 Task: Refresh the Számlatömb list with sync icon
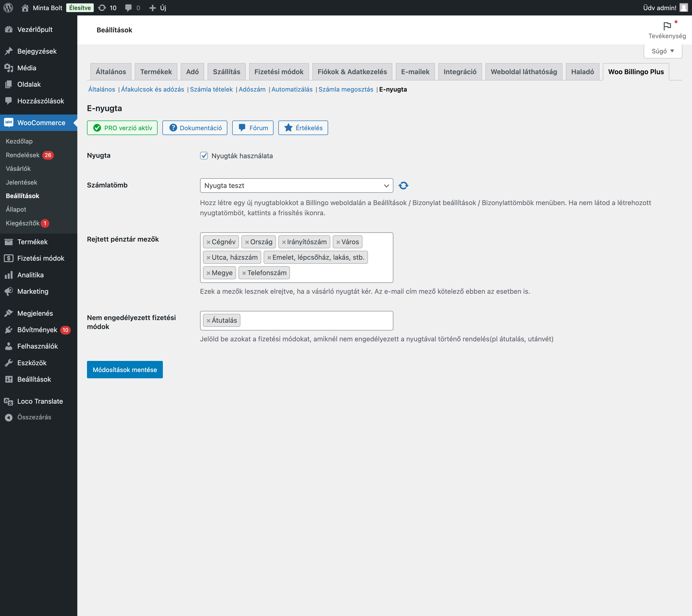click(403, 186)
